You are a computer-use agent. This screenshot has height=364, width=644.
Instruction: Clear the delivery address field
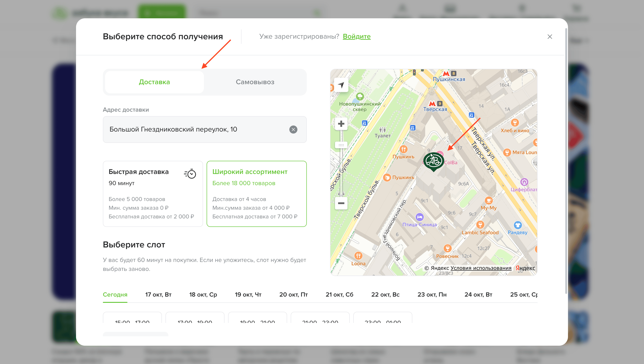pyautogui.click(x=293, y=130)
